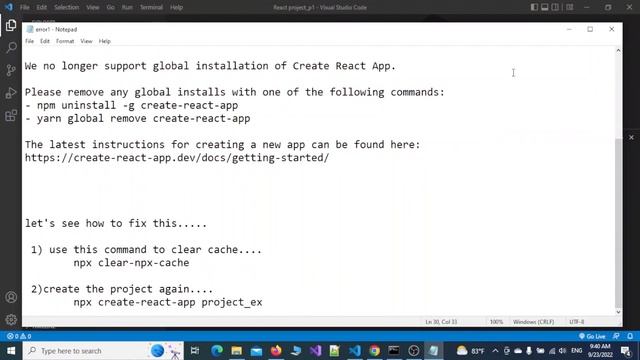Screen dimensions: 640x360
Task: Open the Command Prompt taskbar icon
Action: click(x=394, y=351)
